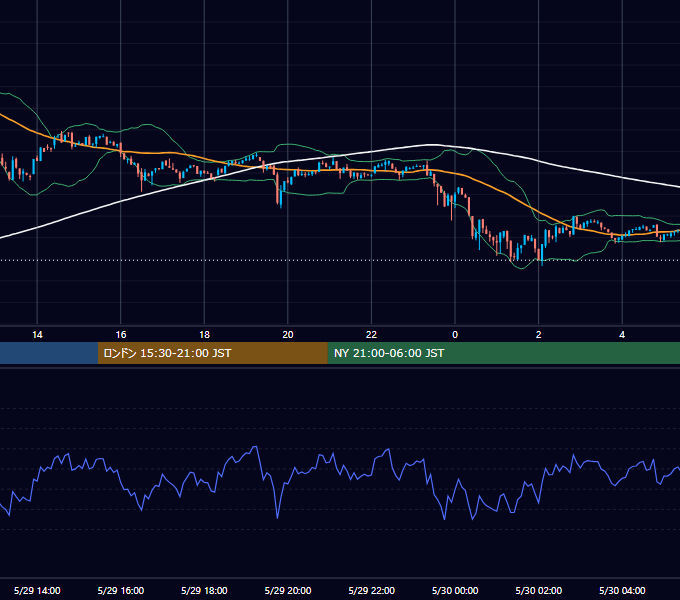The image size is (680, 600).
Task: Click the hour 2 axis tick label
Action: point(539,335)
